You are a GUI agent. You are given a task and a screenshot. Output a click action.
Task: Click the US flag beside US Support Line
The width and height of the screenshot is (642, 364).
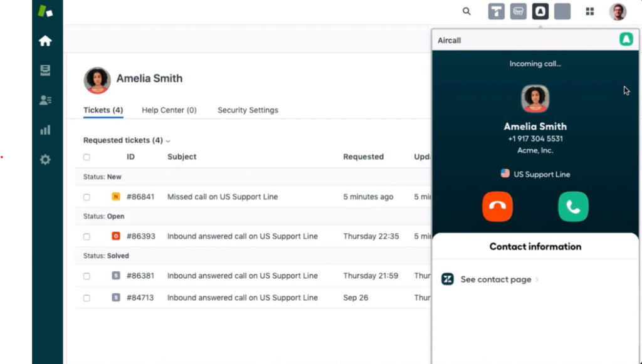click(x=505, y=174)
